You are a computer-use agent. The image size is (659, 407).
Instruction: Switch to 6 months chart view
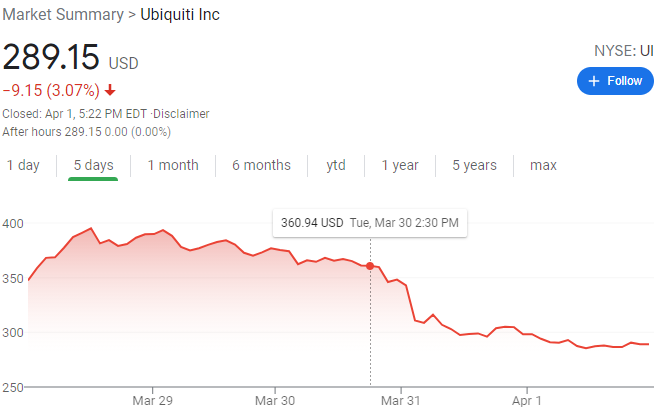[261, 165]
